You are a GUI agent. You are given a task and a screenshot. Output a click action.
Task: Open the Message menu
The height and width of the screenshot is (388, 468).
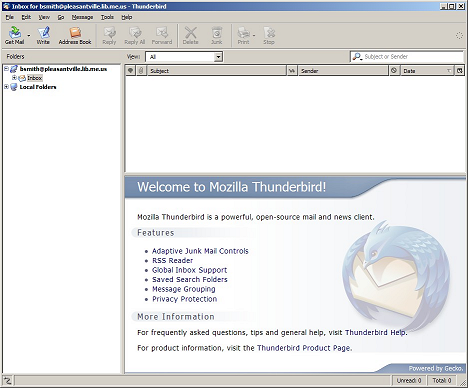(x=82, y=17)
